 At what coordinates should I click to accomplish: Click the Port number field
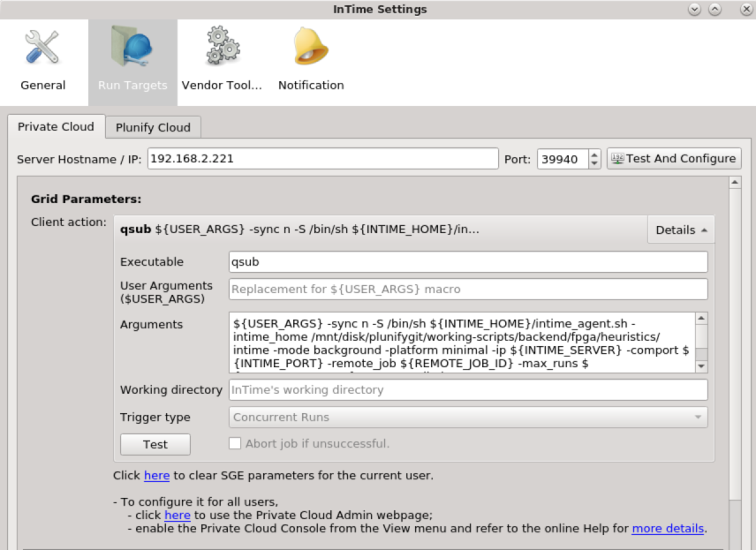tap(563, 159)
